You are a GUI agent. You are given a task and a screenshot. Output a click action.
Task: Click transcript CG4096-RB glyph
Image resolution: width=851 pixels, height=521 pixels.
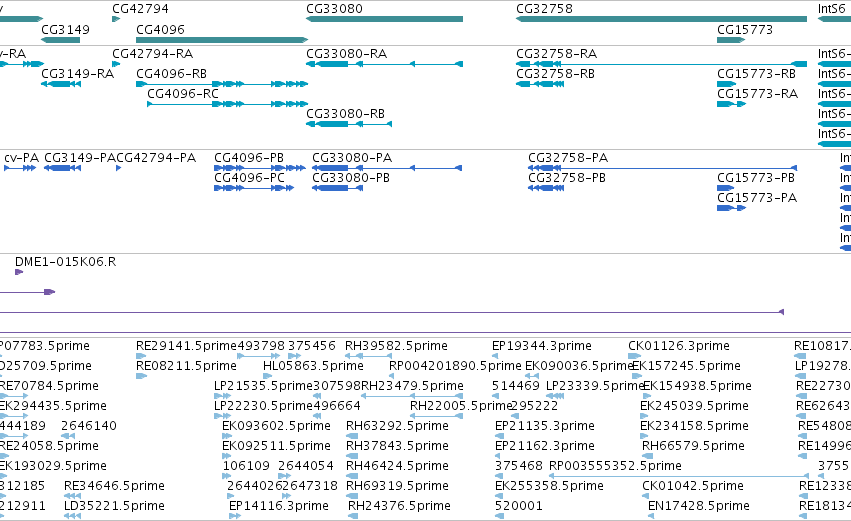click(x=222, y=84)
